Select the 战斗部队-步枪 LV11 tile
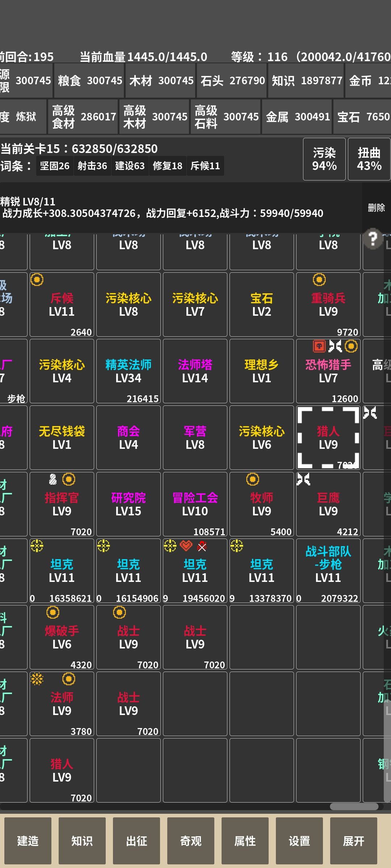The height and width of the screenshot is (868, 391). pos(328,571)
